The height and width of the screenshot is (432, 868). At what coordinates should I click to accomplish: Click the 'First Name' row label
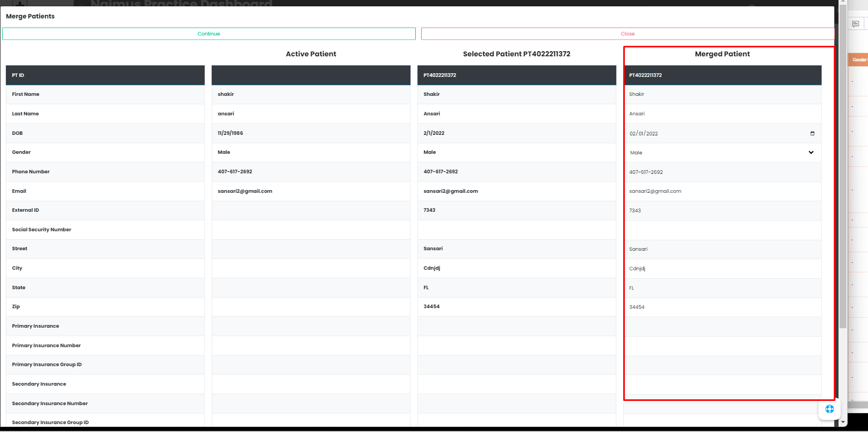click(x=26, y=94)
